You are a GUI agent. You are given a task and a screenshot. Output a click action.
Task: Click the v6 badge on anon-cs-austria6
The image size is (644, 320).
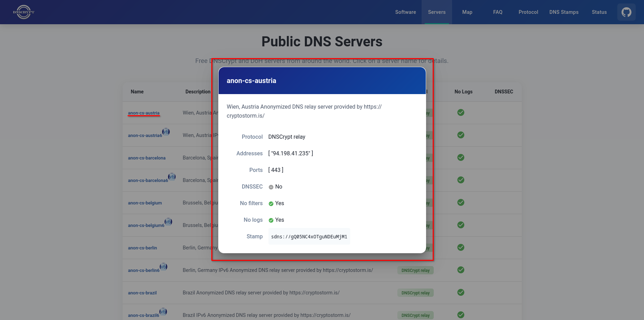[166, 132]
